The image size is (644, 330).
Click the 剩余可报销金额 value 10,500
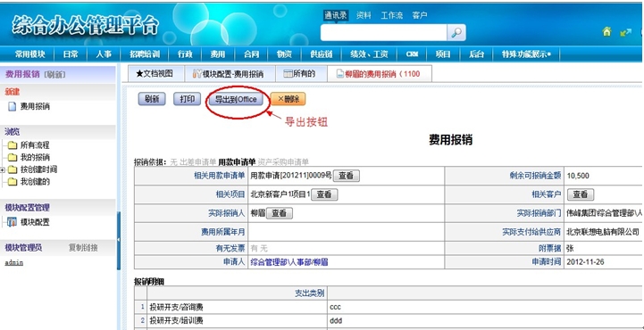pos(578,177)
